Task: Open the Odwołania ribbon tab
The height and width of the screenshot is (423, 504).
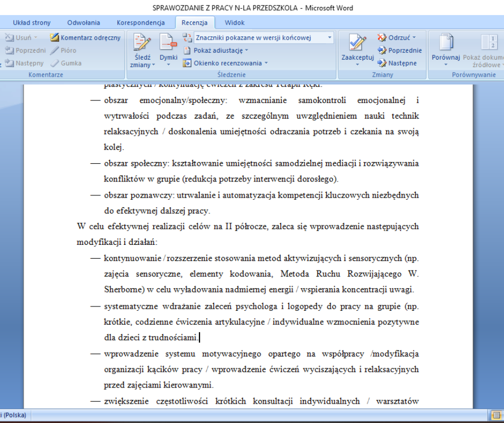Action: coord(84,23)
